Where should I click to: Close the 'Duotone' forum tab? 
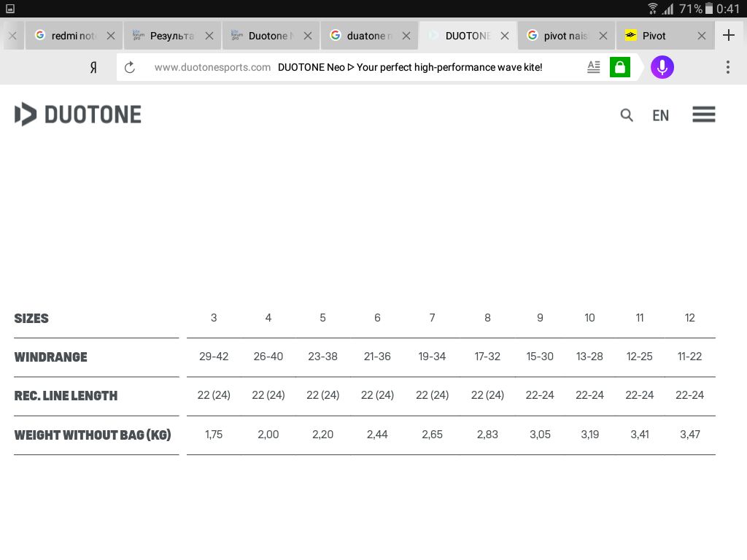pyautogui.click(x=308, y=36)
